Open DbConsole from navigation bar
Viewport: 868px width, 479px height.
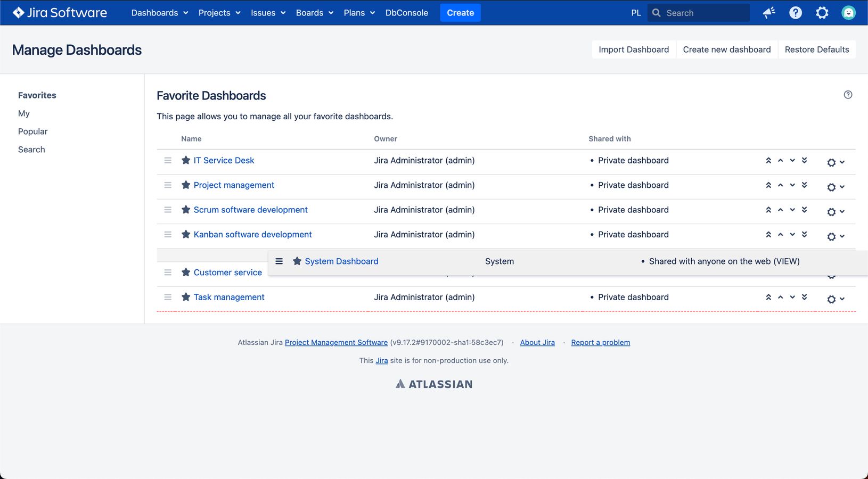(407, 13)
